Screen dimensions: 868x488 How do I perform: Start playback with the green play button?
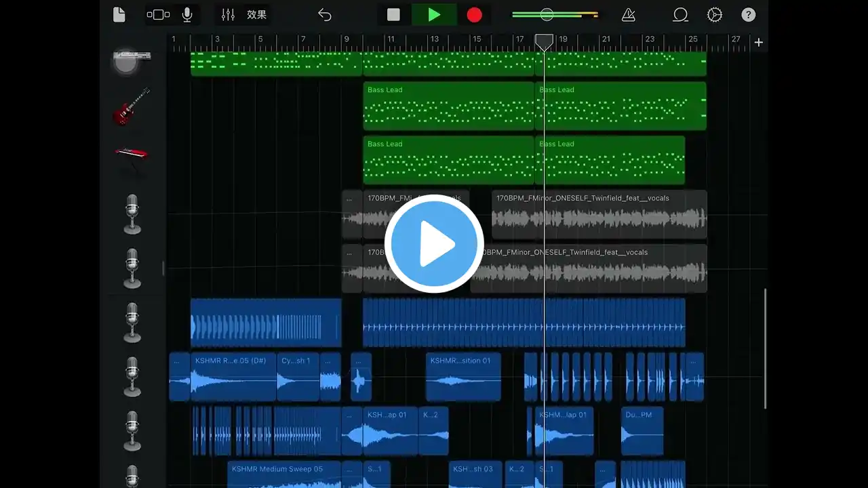click(x=434, y=14)
